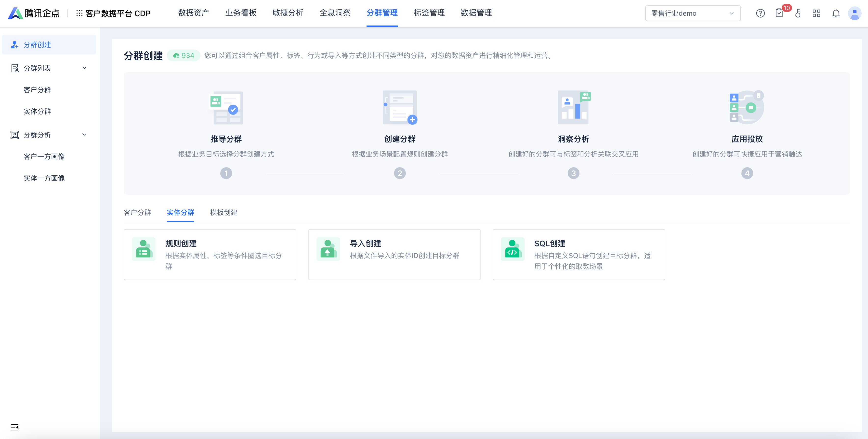Select 分群创建 label in the sidebar
The width and height of the screenshot is (868, 439).
coord(37,45)
